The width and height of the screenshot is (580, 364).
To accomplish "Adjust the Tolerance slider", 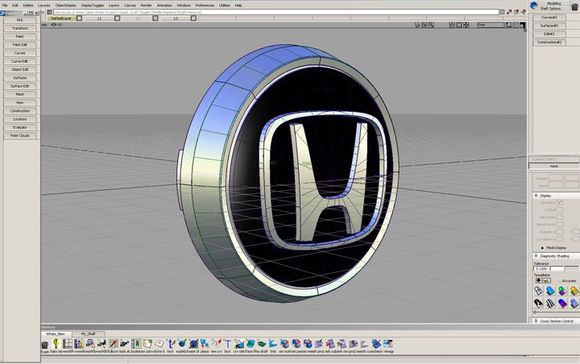I will coord(564,268).
